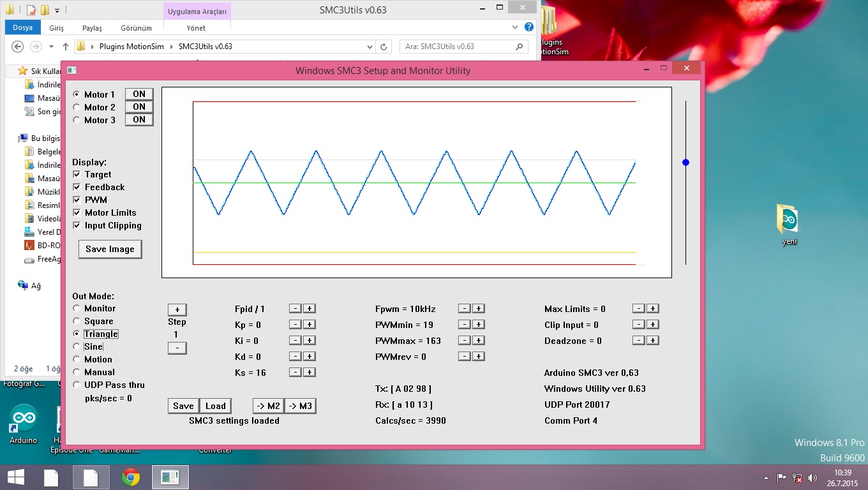Open the Explorer help question-mark icon

pos(528,27)
